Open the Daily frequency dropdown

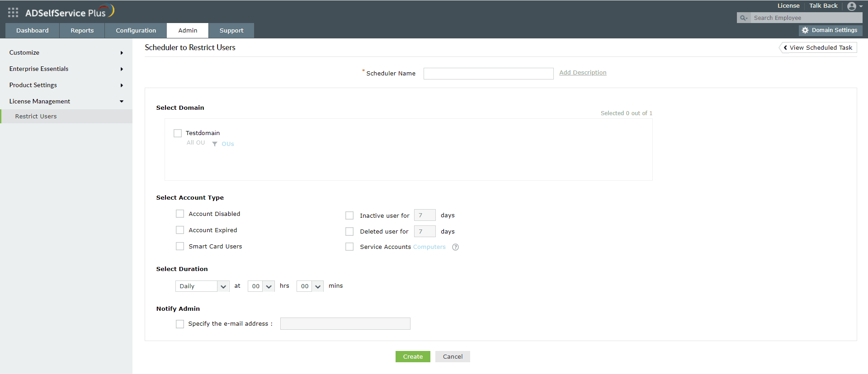(x=202, y=286)
